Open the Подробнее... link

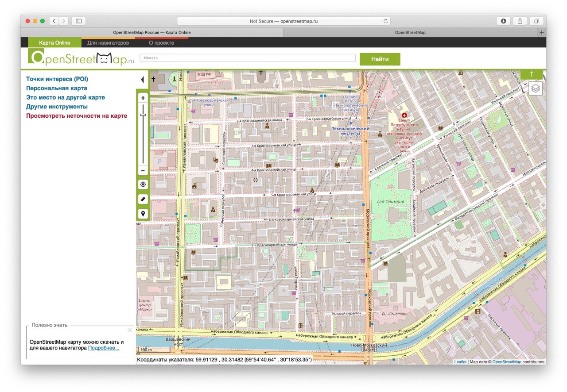click(x=104, y=348)
